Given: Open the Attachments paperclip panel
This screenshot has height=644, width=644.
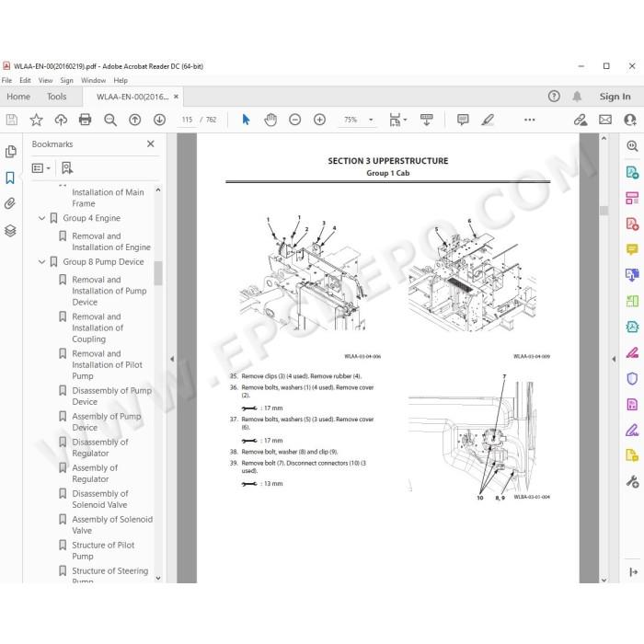Looking at the screenshot, I should pyautogui.click(x=10, y=203).
